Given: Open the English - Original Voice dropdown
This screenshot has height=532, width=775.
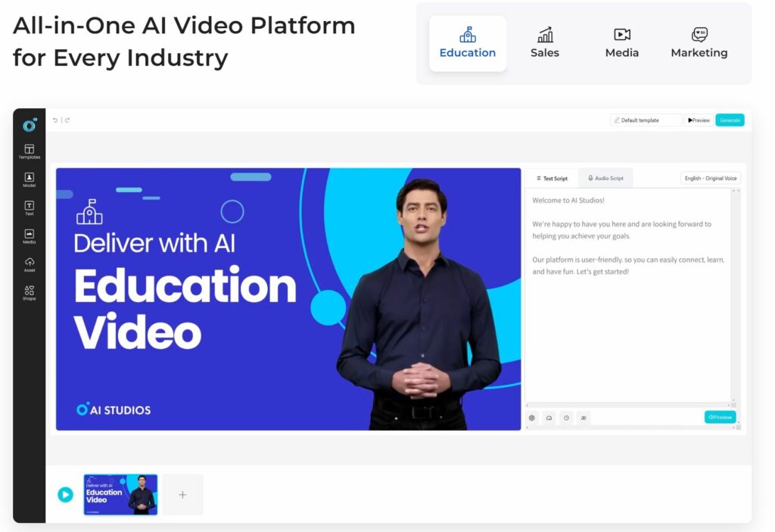Looking at the screenshot, I should click(711, 179).
